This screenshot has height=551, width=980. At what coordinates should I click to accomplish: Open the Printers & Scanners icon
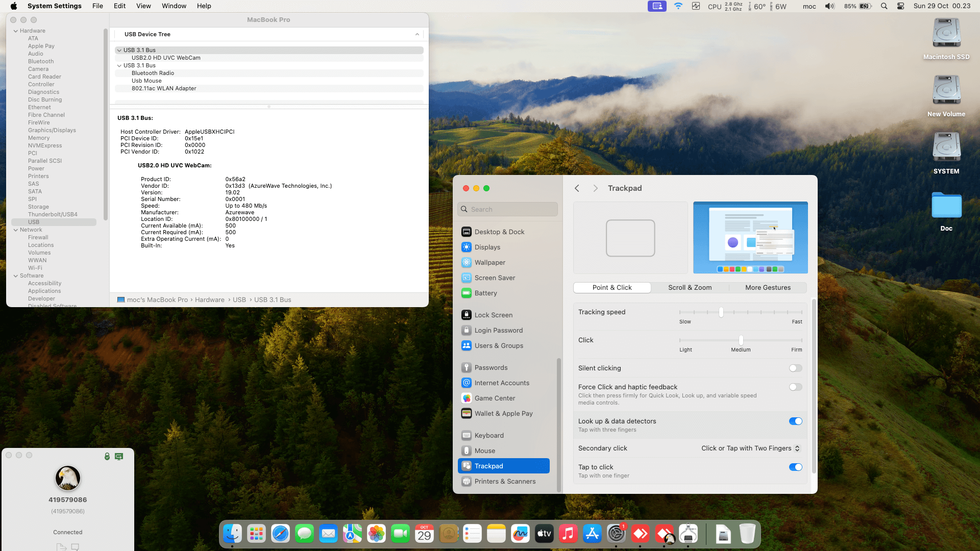466,481
